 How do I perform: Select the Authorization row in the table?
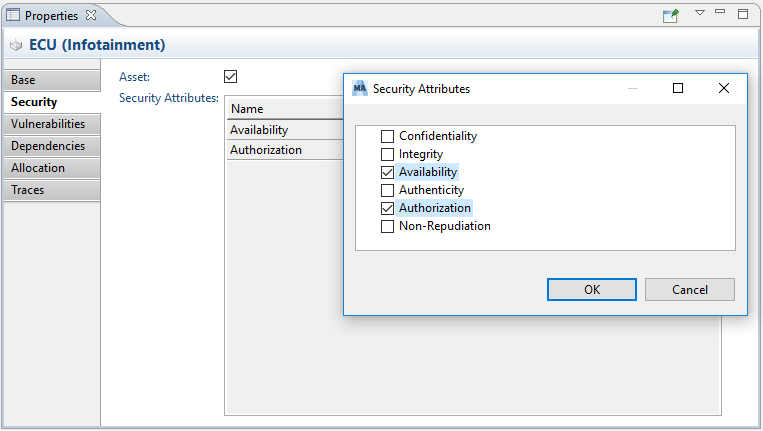click(x=266, y=150)
